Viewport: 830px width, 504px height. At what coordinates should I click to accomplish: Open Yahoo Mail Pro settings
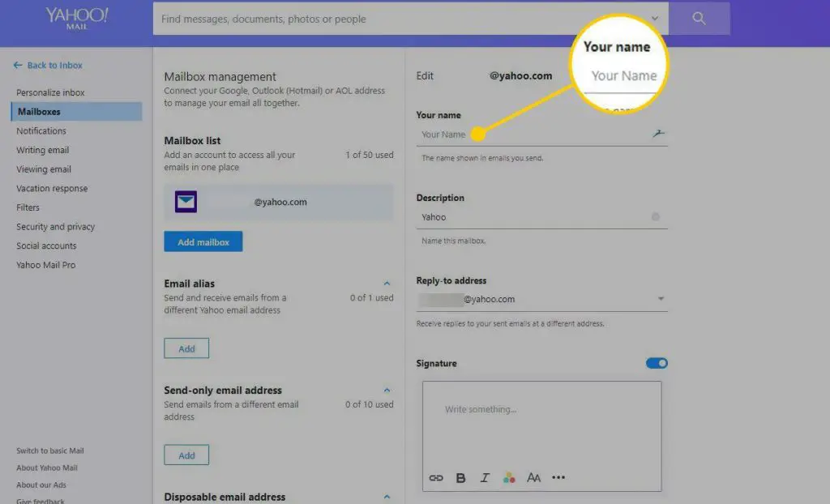pyautogui.click(x=45, y=265)
